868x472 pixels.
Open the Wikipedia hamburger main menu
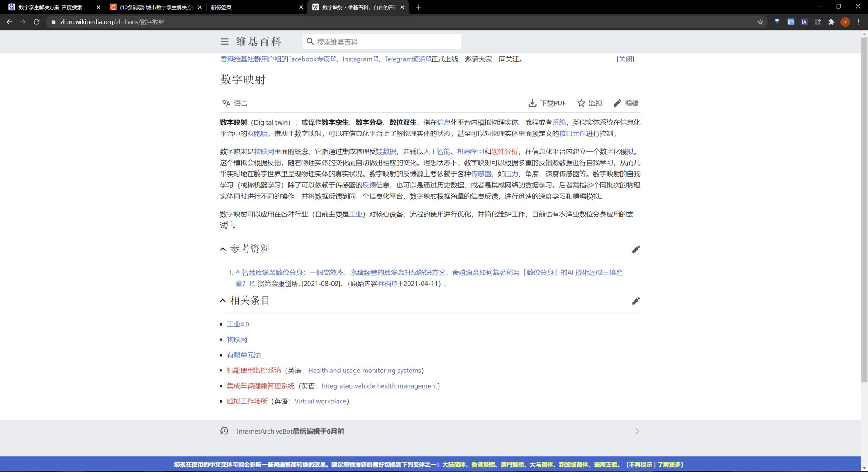tap(224, 42)
